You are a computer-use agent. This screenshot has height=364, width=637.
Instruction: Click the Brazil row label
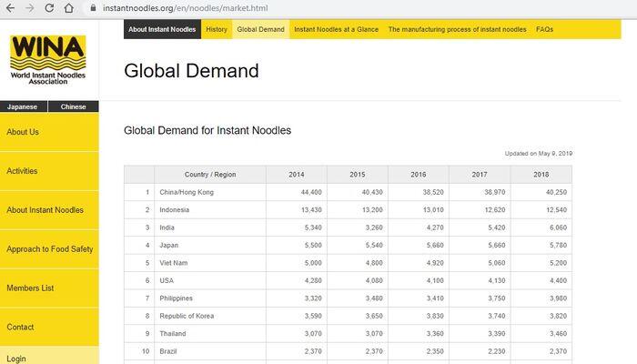[x=167, y=351]
